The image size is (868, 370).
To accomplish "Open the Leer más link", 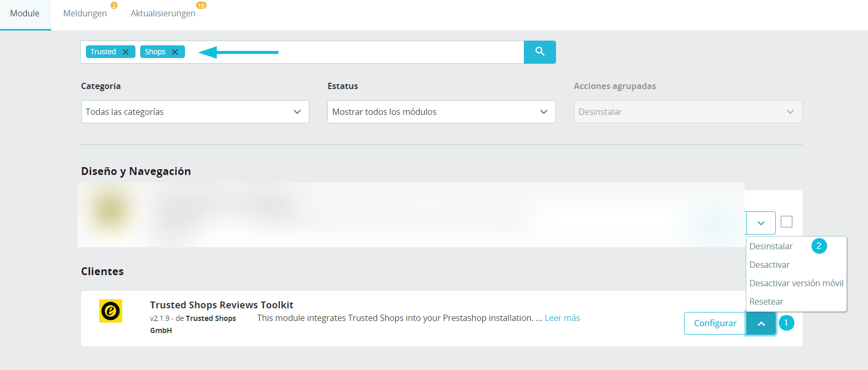I will [x=562, y=318].
